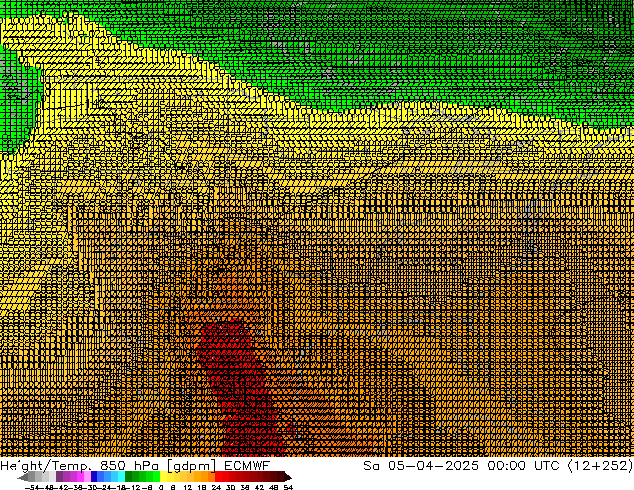Viewport: 634px width, 490px height.
Task: Click the green swatches near -12 on the legend
Action: pos(142,477)
